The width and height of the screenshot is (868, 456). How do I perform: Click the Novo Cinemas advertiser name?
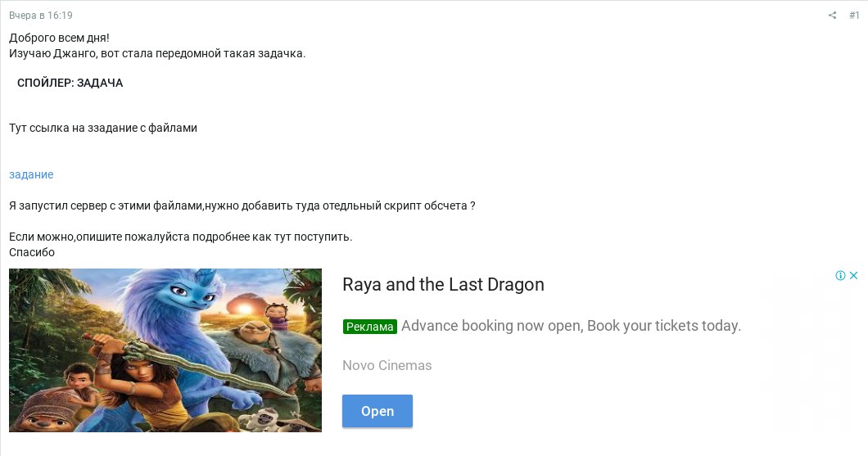pos(387,365)
